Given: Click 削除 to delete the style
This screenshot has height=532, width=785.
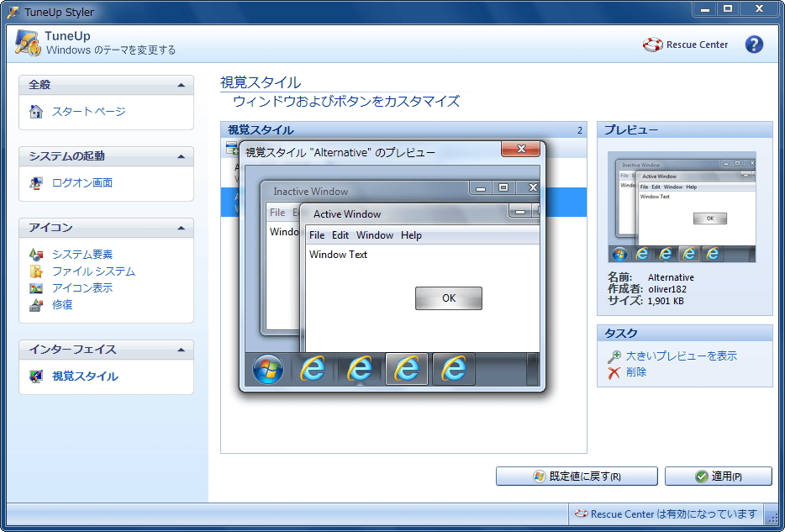Looking at the screenshot, I should (635, 371).
